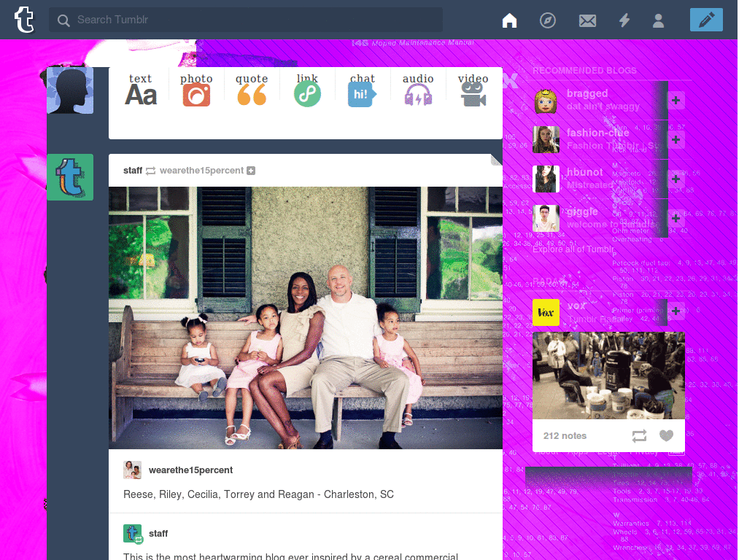The width and height of the screenshot is (747, 560).
Task: View the 212 notes on Radar post
Action: pyautogui.click(x=565, y=436)
